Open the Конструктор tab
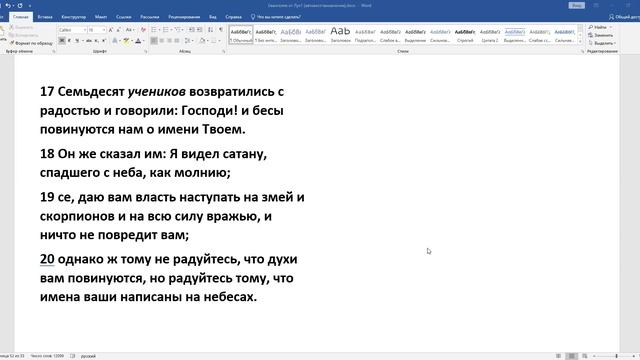 click(x=73, y=17)
